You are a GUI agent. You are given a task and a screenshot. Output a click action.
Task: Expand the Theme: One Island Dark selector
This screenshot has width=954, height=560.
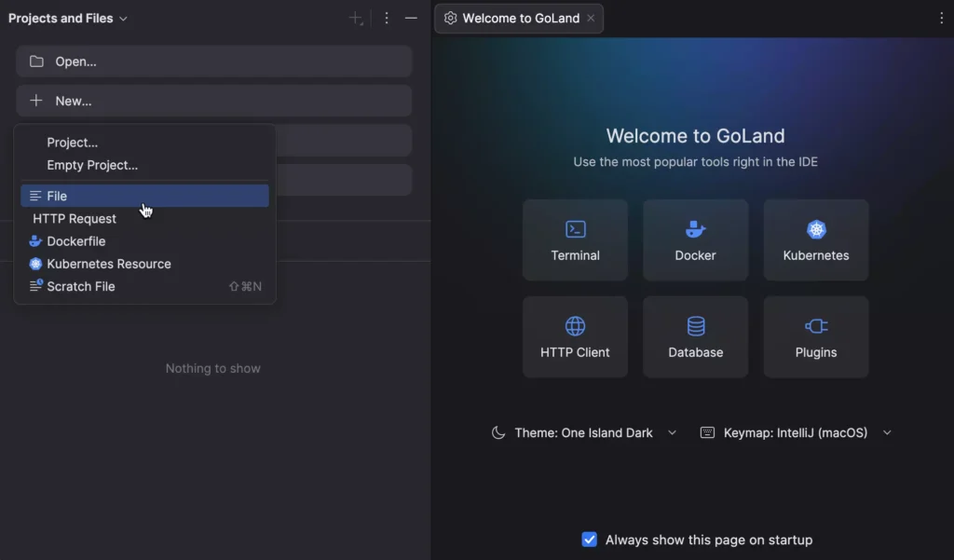point(673,432)
